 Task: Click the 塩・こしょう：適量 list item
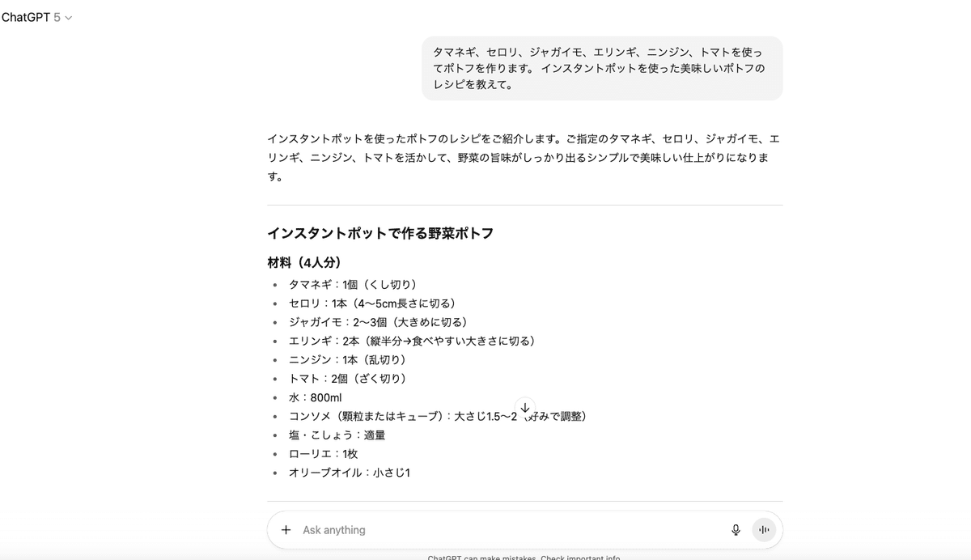(337, 435)
